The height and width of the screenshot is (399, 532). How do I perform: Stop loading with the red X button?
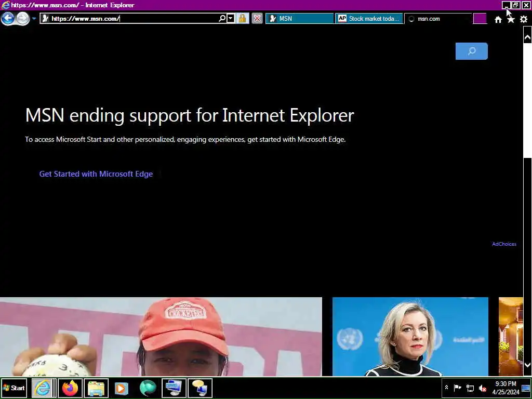coord(257,19)
